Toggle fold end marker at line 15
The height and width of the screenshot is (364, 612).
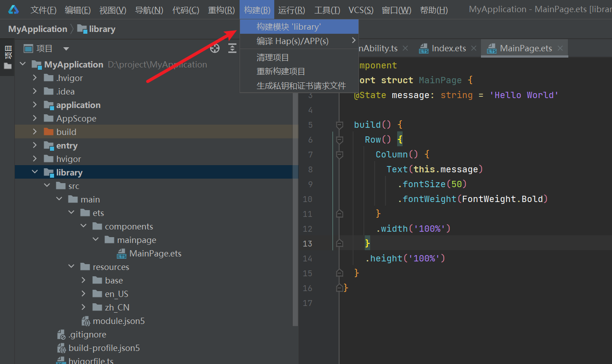coord(340,273)
